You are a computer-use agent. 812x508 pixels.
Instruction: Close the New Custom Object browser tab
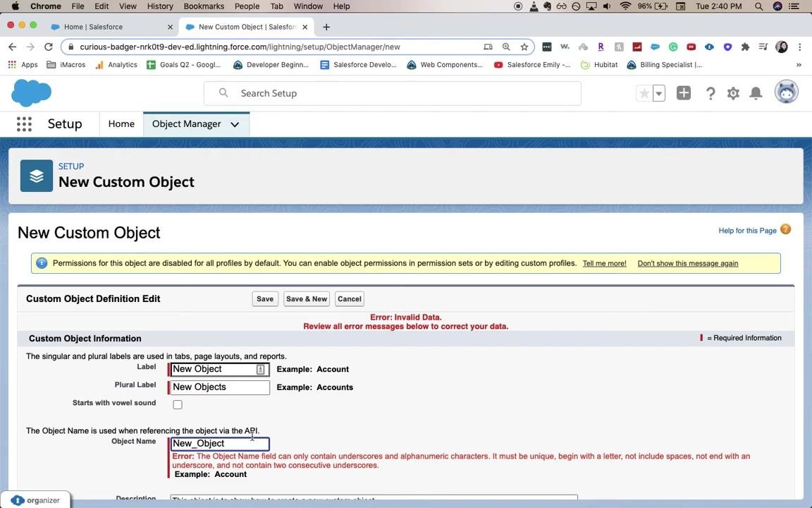pos(305,27)
